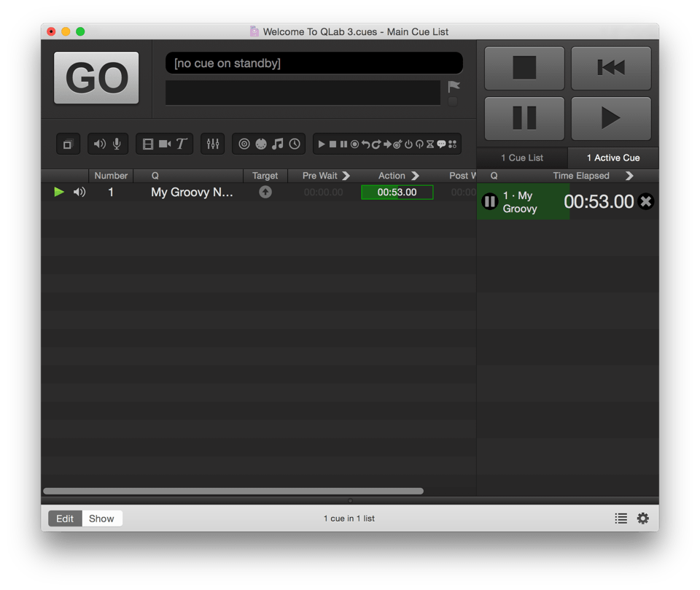Add a Mic cue from toolbar
The width and height of the screenshot is (700, 590).
pos(117,144)
